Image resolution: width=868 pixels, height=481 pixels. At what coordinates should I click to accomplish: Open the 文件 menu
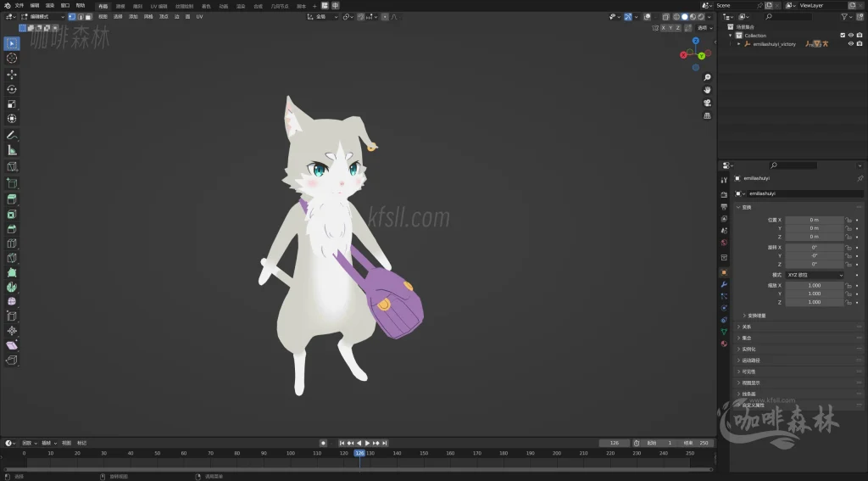point(19,6)
